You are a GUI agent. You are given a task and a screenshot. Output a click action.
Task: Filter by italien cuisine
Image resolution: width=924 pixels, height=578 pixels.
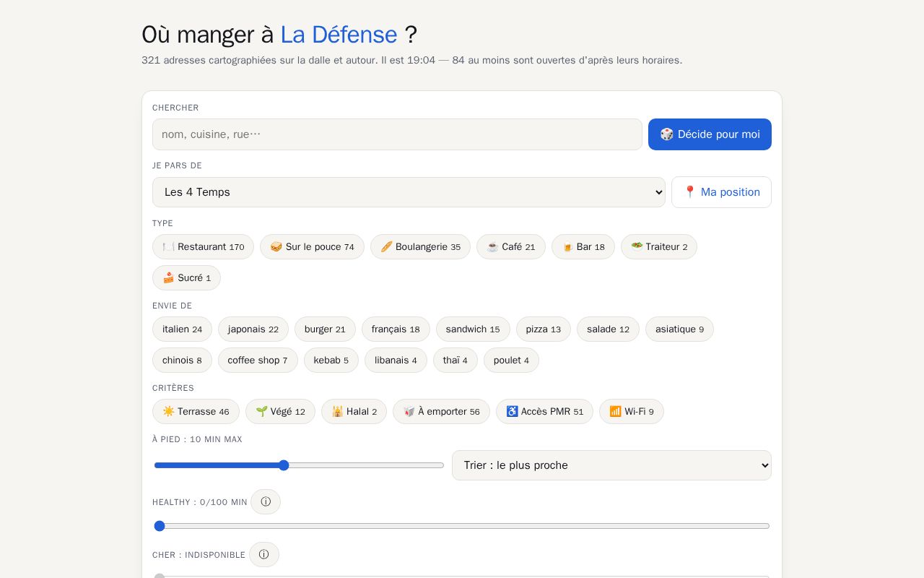click(182, 329)
